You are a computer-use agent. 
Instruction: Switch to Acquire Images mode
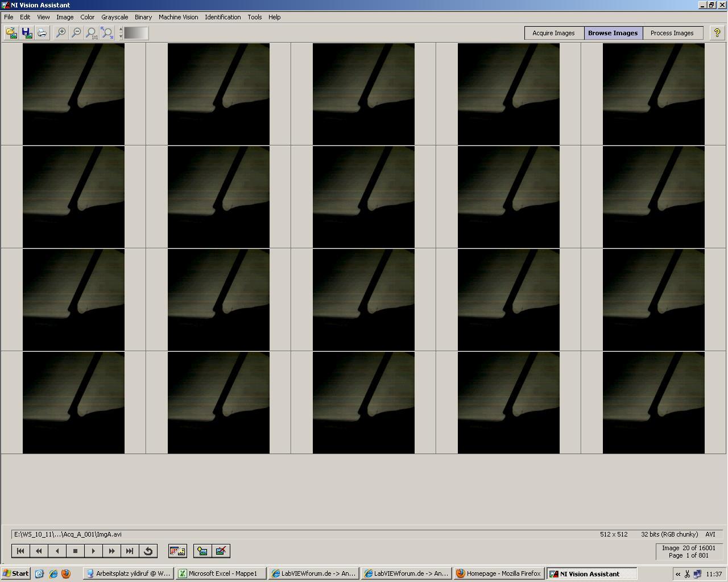click(553, 33)
